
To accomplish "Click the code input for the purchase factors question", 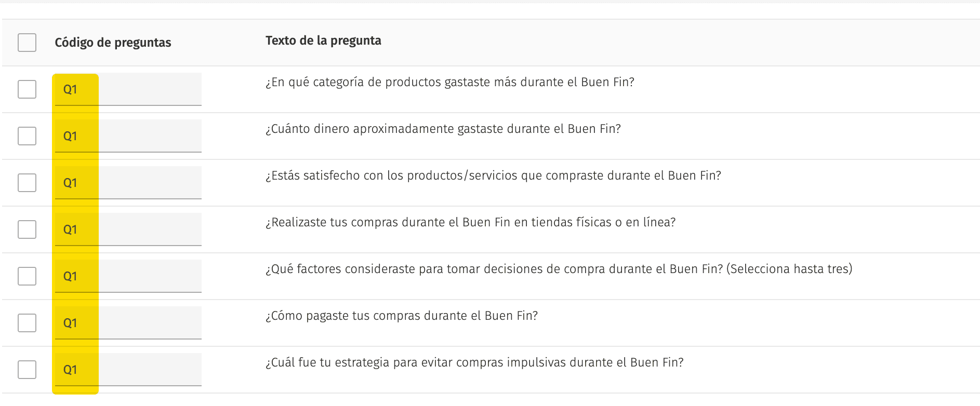I will pos(128,276).
